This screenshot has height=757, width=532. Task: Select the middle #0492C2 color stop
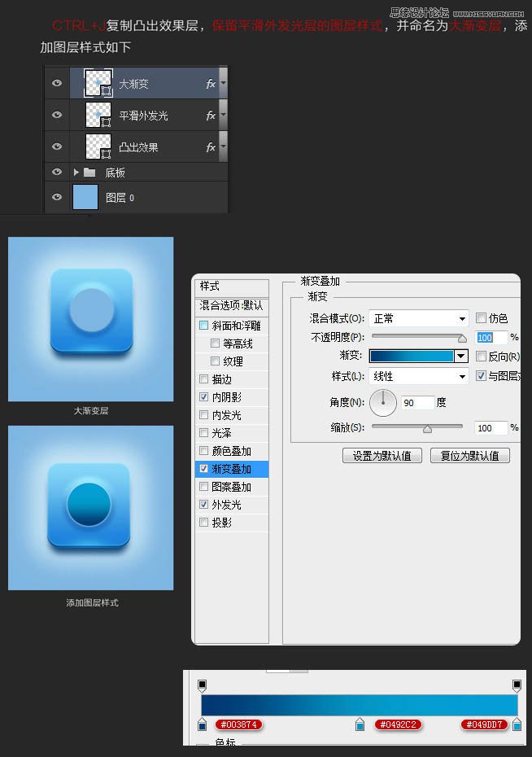click(360, 724)
